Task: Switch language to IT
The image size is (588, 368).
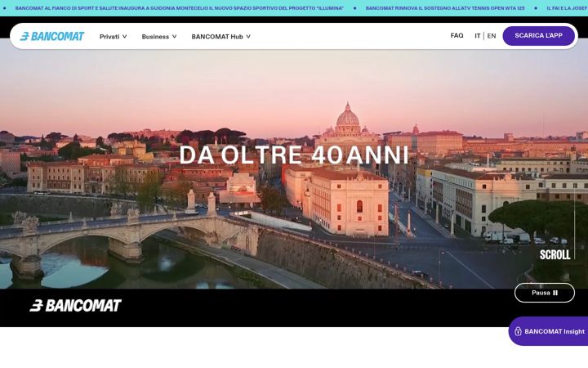Action: point(478,36)
